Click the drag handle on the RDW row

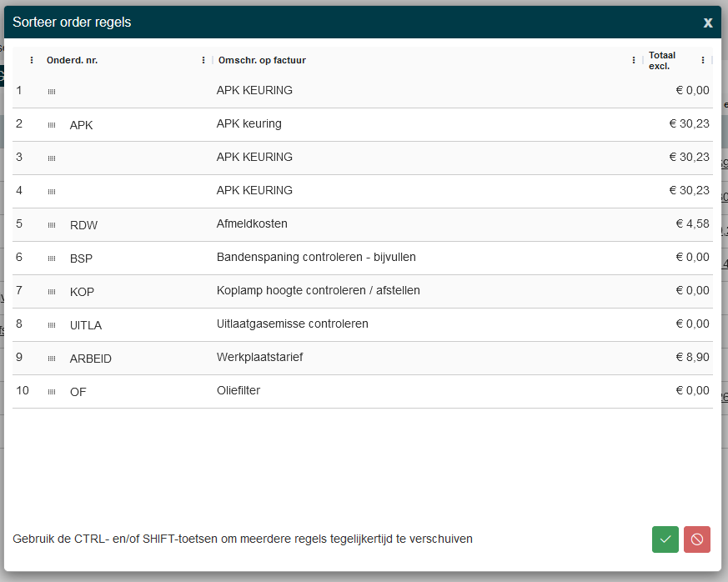click(x=52, y=225)
